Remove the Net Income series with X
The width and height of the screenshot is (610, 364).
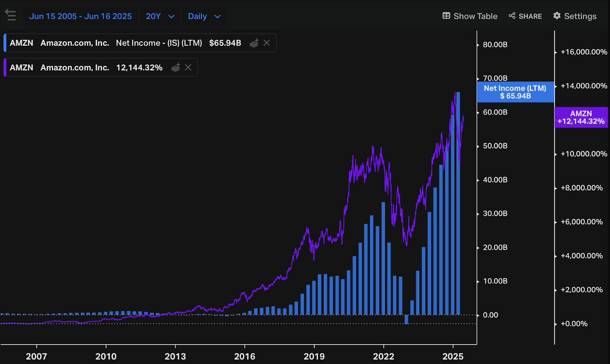click(x=267, y=43)
